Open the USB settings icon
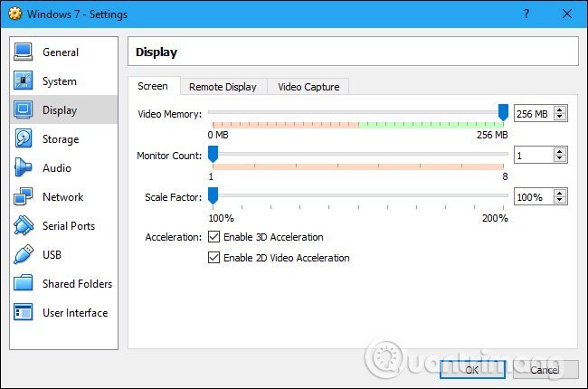 (24, 255)
